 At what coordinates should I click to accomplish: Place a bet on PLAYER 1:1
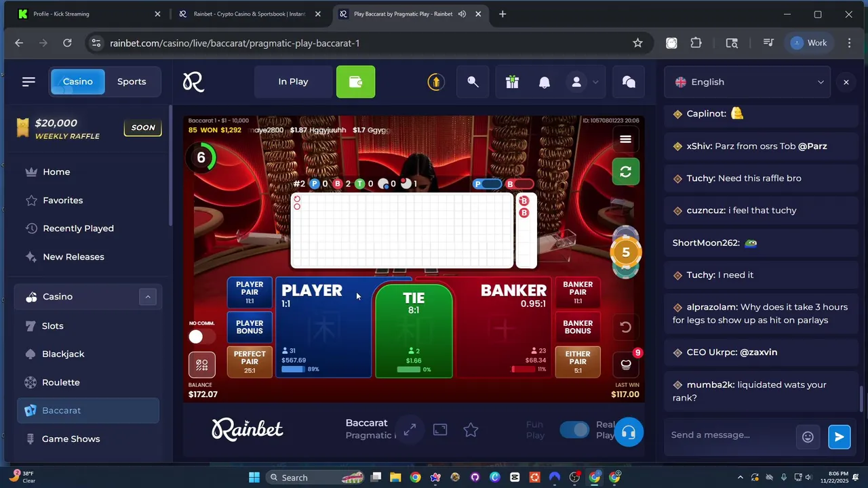click(323, 327)
